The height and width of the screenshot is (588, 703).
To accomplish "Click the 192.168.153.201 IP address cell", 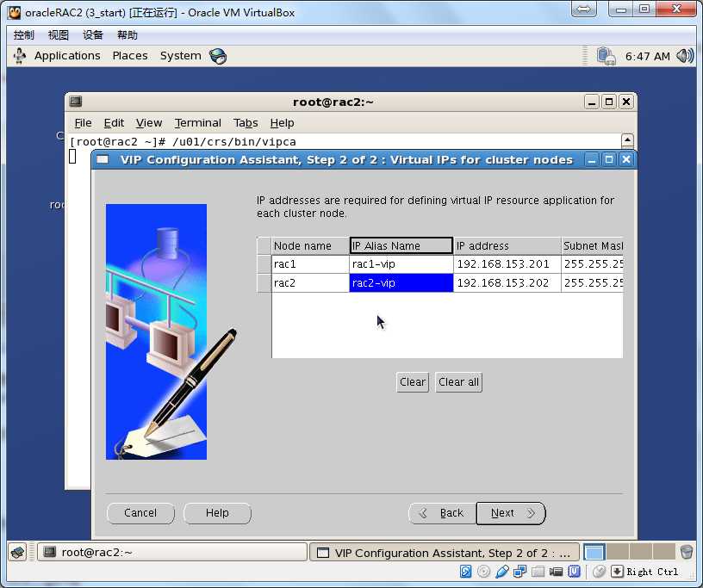I will (507, 264).
